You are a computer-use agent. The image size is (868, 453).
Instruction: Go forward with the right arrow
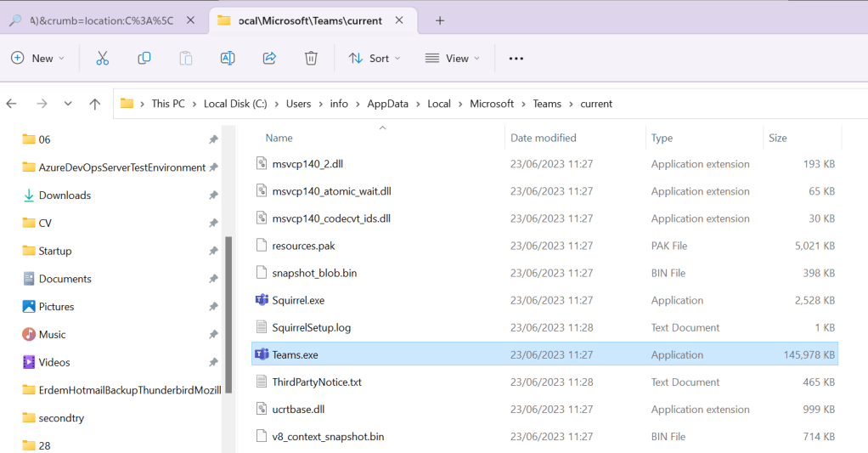coord(42,104)
